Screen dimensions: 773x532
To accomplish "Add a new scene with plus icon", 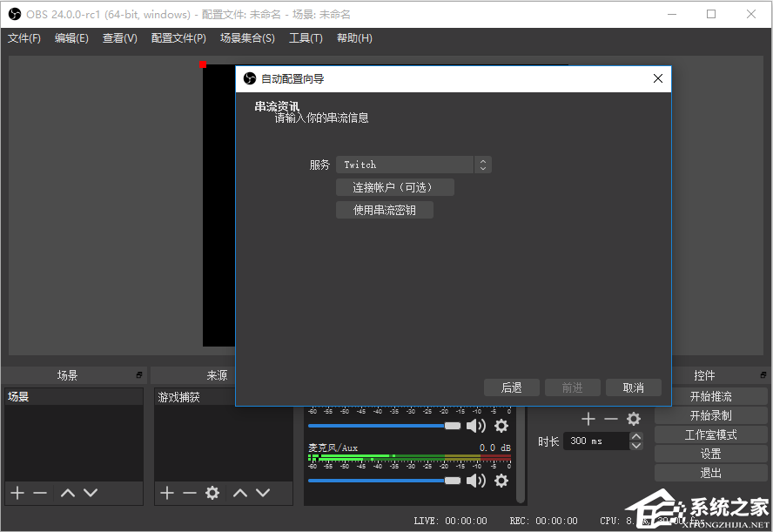I will coord(17,493).
